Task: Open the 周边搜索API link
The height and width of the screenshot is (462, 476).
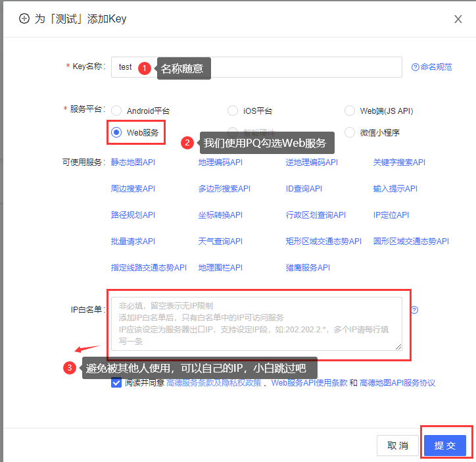Action: 133,189
